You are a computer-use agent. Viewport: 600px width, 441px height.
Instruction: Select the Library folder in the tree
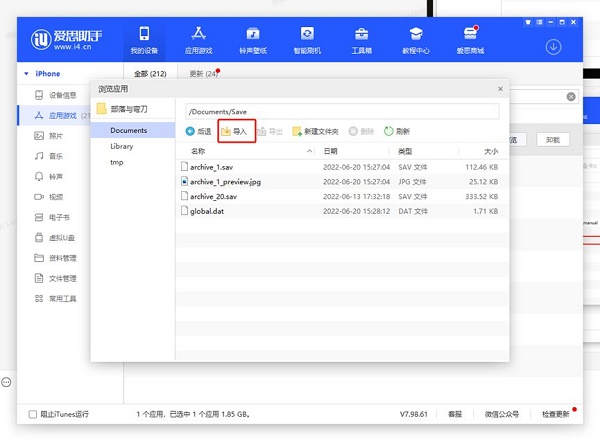click(122, 146)
